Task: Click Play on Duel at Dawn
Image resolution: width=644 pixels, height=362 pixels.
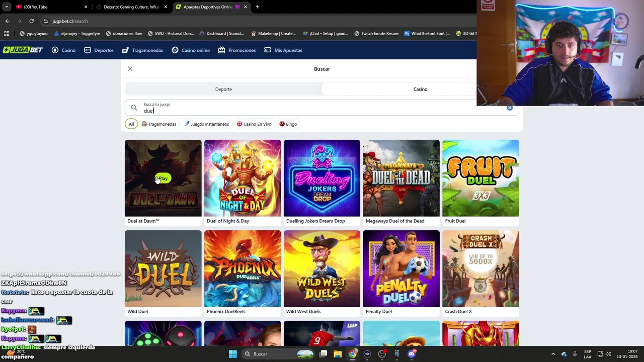Action: pyautogui.click(x=163, y=178)
